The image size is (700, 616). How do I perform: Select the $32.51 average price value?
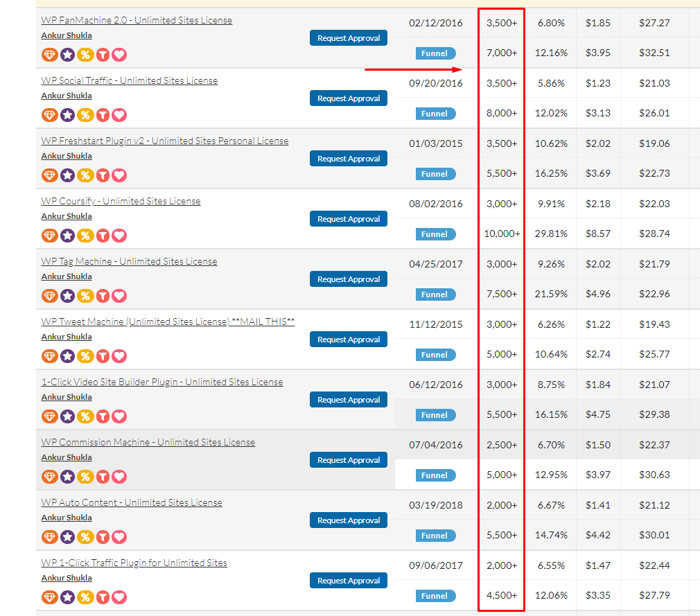click(654, 53)
